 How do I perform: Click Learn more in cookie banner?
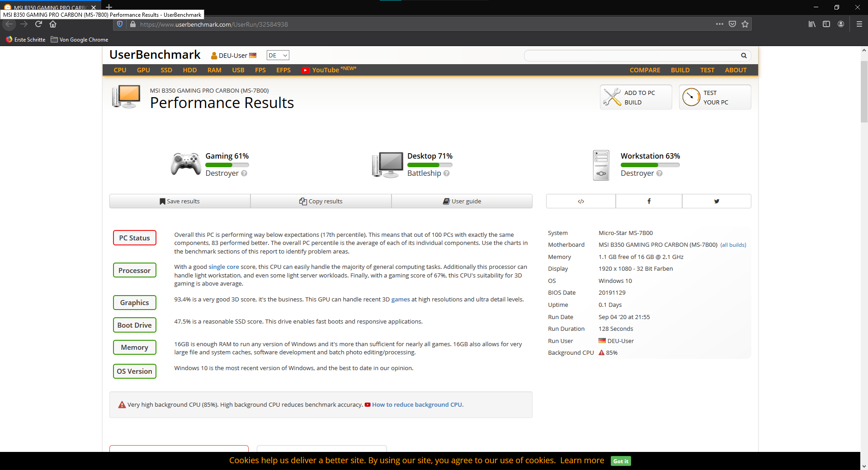click(582, 461)
